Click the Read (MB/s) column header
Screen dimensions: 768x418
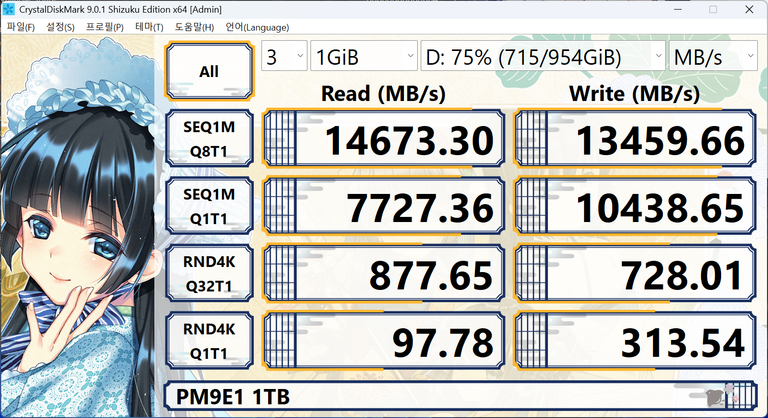(384, 93)
